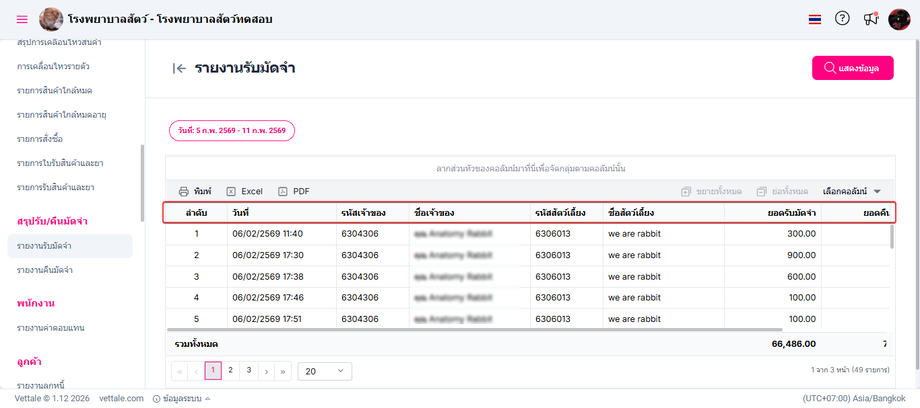Screen dimensions: 920x408
Task: Open รายงานลูกหนี้ in the sidebar
Action: (40, 385)
